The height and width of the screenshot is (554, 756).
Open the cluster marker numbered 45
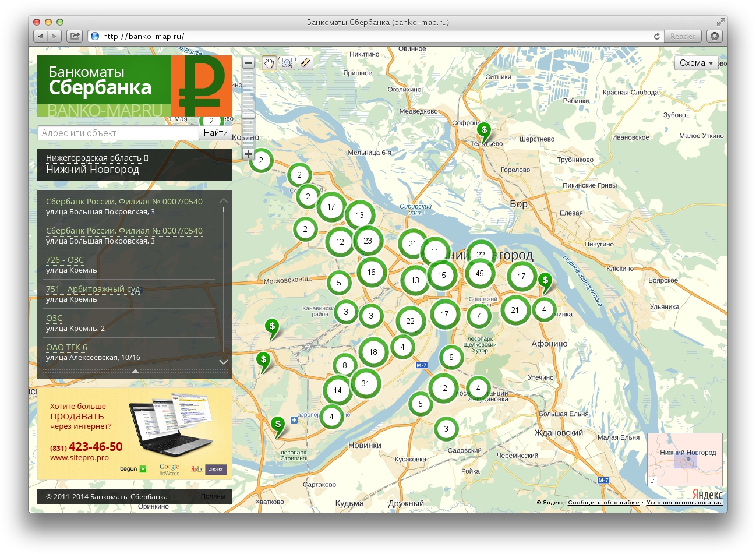coord(480,273)
